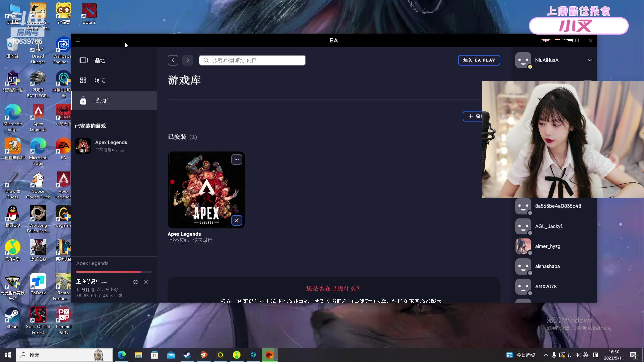
Task: Switch to EA app in taskbar
Action: point(270,355)
